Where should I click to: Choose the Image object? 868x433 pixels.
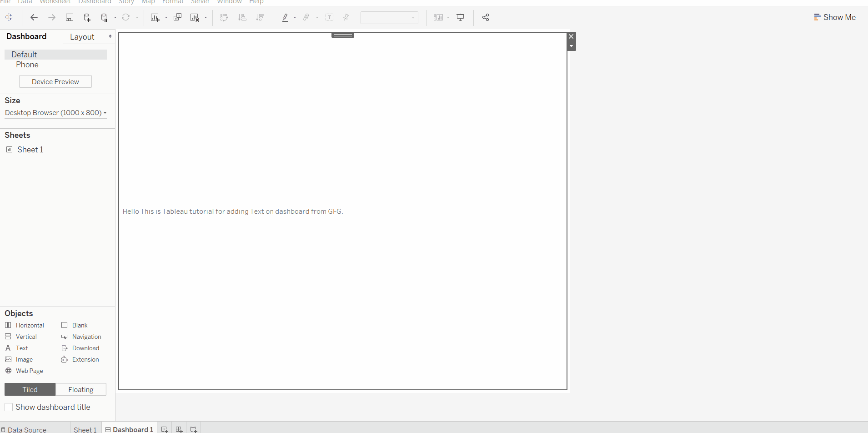(19, 359)
